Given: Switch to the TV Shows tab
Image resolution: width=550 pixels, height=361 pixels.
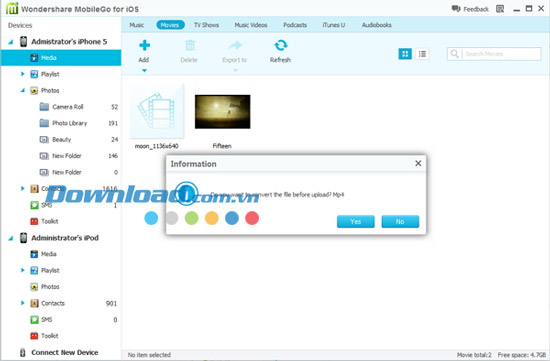Looking at the screenshot, I should [206, 25].
